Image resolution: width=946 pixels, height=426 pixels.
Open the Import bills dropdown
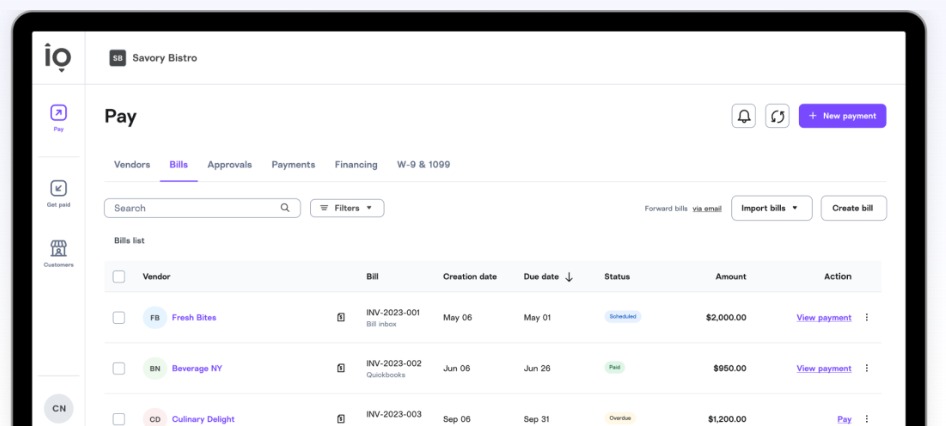click(771, 208)
